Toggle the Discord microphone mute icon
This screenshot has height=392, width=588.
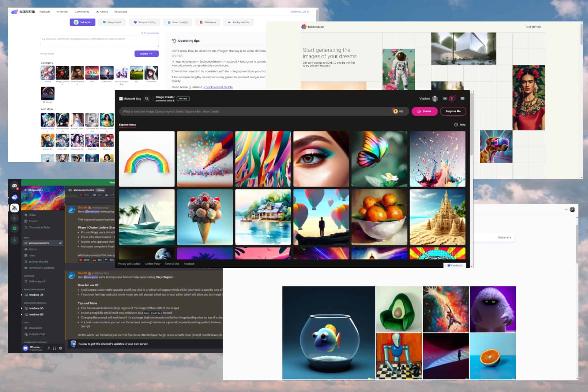click(49, 348)
